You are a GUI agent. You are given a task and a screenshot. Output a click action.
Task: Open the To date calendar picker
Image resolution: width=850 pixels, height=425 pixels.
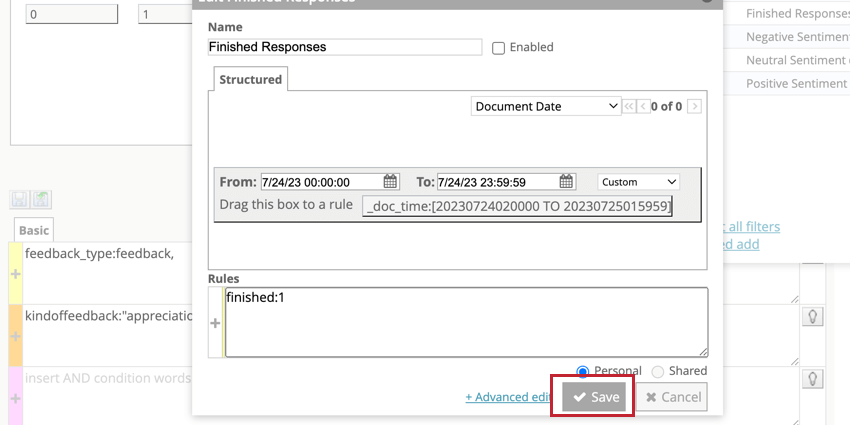coord(566,182)
